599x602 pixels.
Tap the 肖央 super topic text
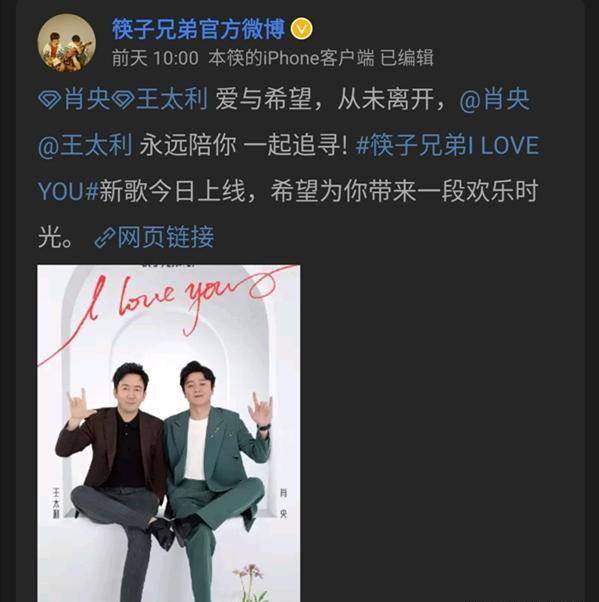click(x=87, y=99)
